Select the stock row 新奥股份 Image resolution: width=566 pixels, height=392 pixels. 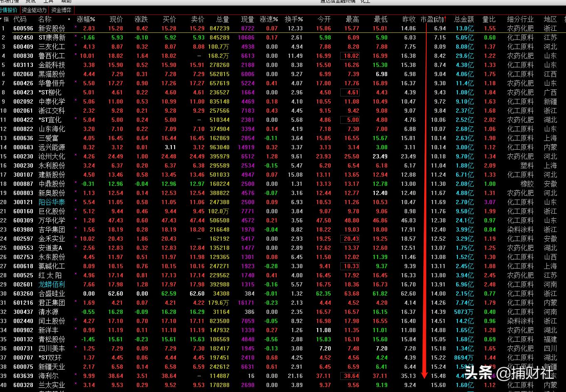coord(52,193)
